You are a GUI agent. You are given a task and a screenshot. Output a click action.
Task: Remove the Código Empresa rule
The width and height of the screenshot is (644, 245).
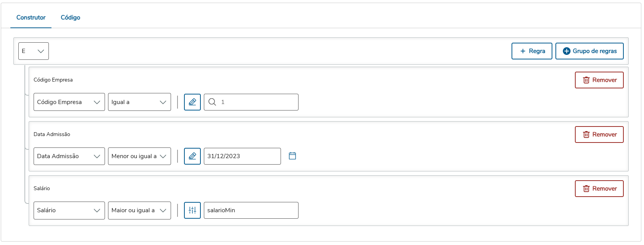coord(599,80)
